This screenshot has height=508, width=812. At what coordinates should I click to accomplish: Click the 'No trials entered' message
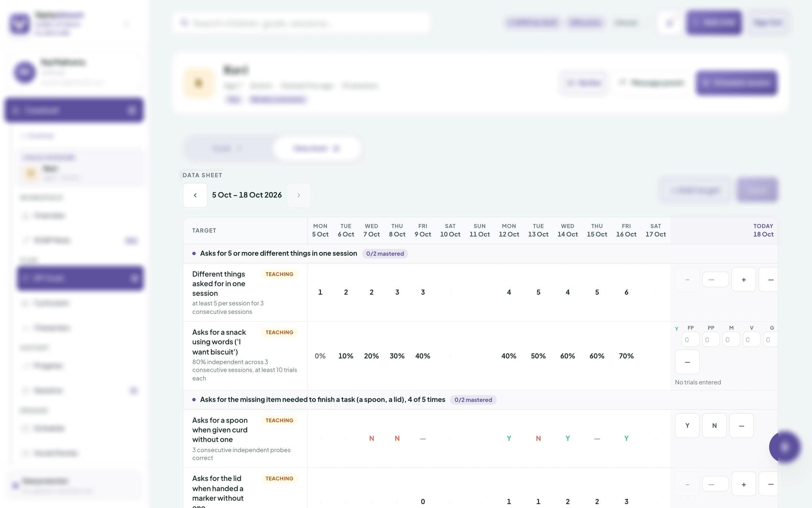coord(698,382)
